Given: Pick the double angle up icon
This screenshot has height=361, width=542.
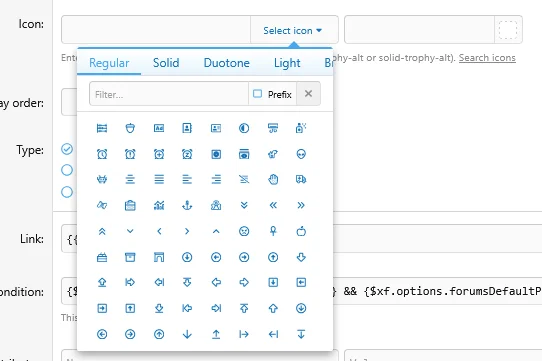Looking at the screenshot, I should click(x=102, y=231).
